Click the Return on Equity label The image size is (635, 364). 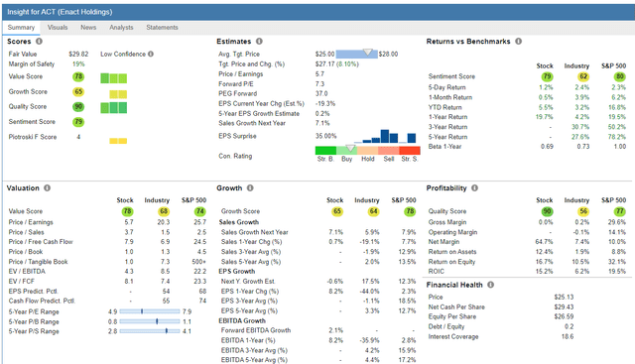pos(452,262)
